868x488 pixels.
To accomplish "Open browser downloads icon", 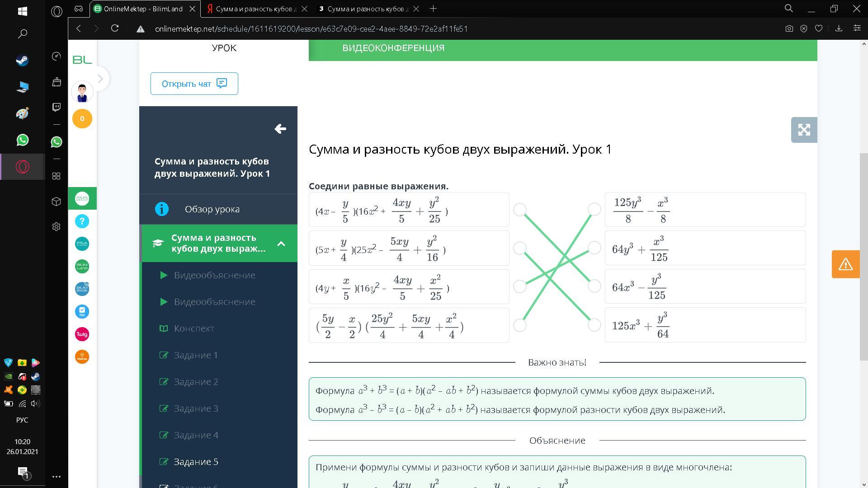I will (839, 28).
